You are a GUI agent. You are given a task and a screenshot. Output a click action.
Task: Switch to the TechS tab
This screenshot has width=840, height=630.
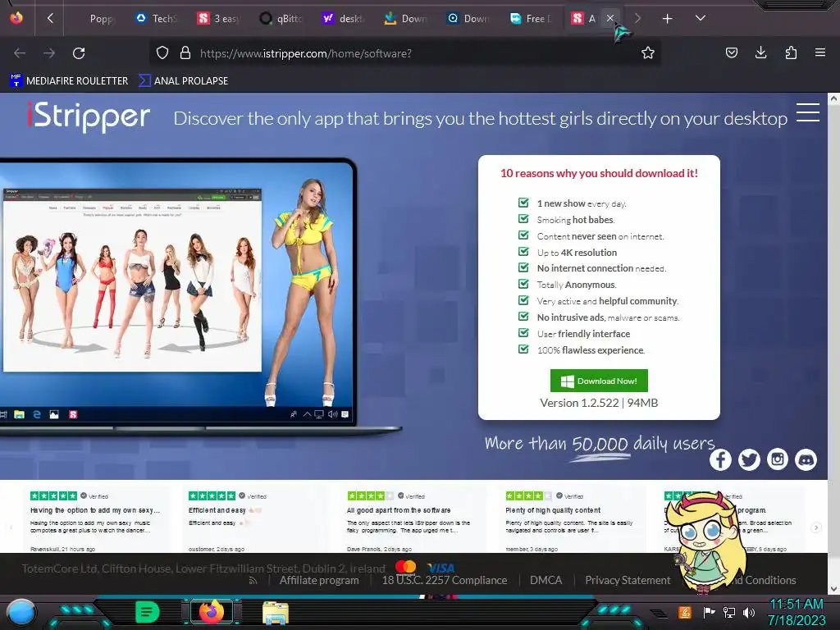156,19
